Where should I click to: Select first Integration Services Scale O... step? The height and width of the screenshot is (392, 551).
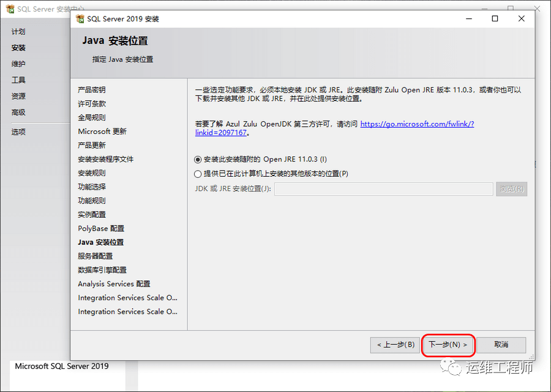[127, 298]
